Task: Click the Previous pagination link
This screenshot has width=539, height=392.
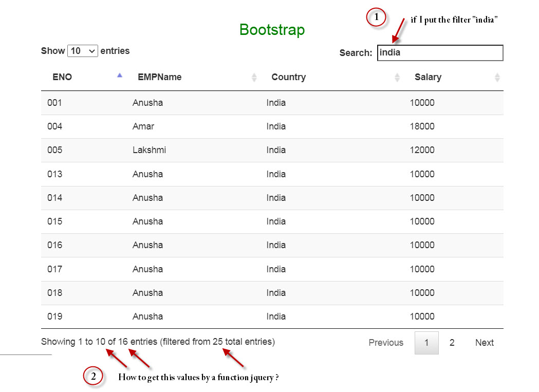Action: coord(386,343)
